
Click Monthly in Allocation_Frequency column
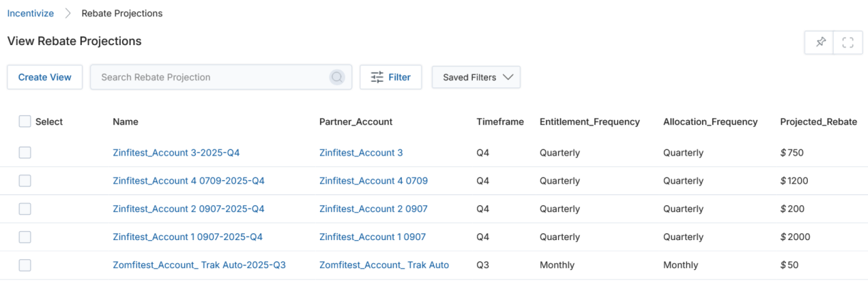click(680, 265)
